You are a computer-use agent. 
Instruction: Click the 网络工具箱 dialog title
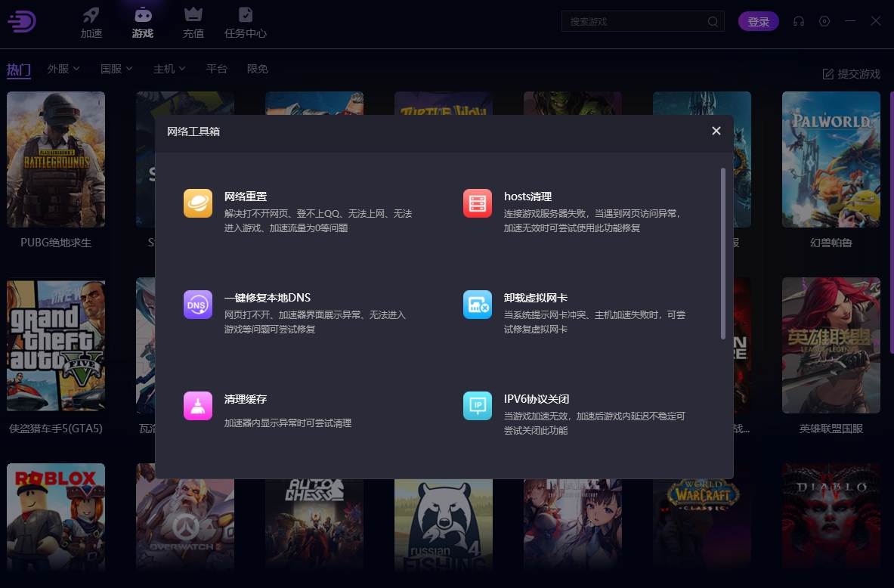click(x=193, y=132)
